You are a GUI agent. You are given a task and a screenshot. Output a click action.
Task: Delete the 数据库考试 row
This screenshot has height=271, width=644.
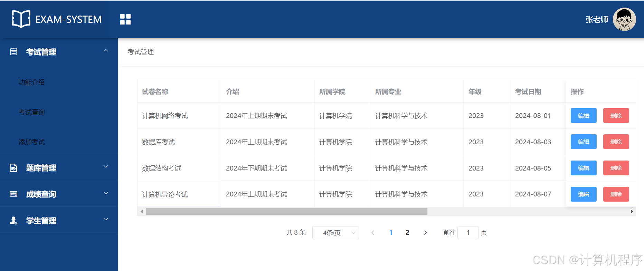(616, 142)
